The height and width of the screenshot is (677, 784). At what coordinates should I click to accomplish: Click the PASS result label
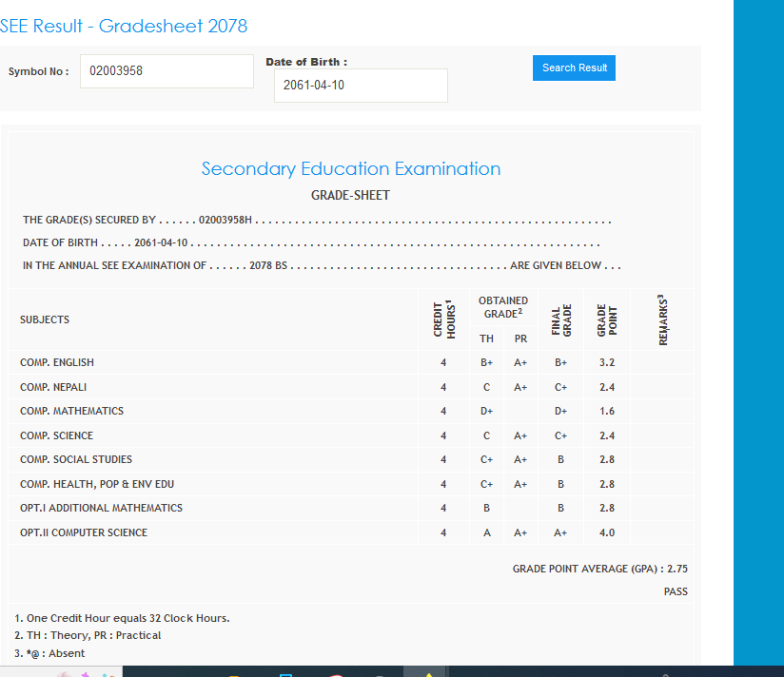pos(676,591)
